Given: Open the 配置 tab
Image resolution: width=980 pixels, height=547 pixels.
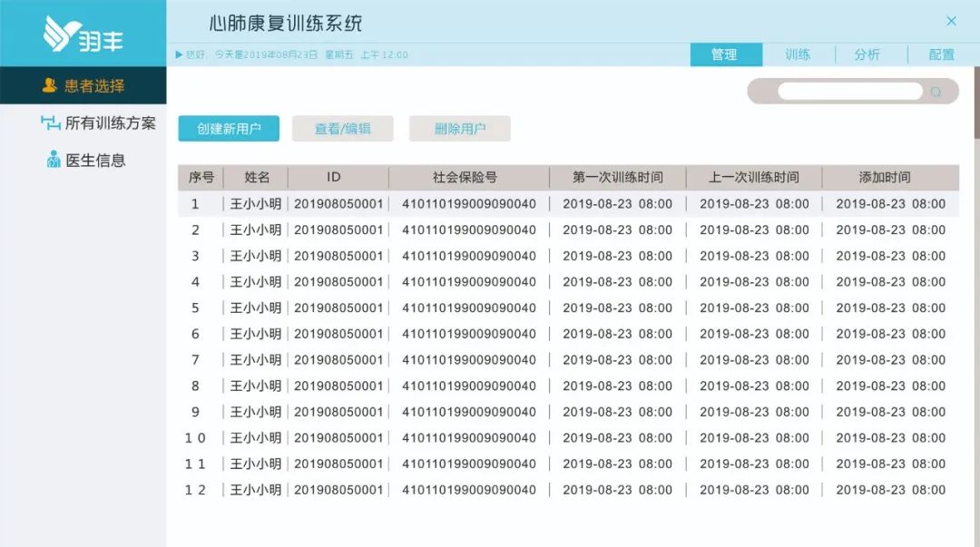Looking at the screenshot, I should [x=941, y=54].
